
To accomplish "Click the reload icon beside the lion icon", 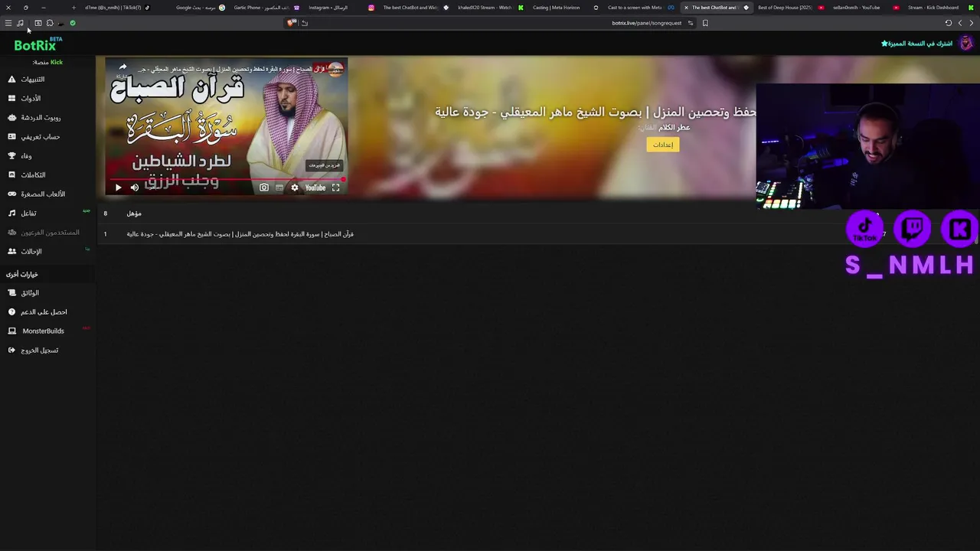I will coord(305,23).
